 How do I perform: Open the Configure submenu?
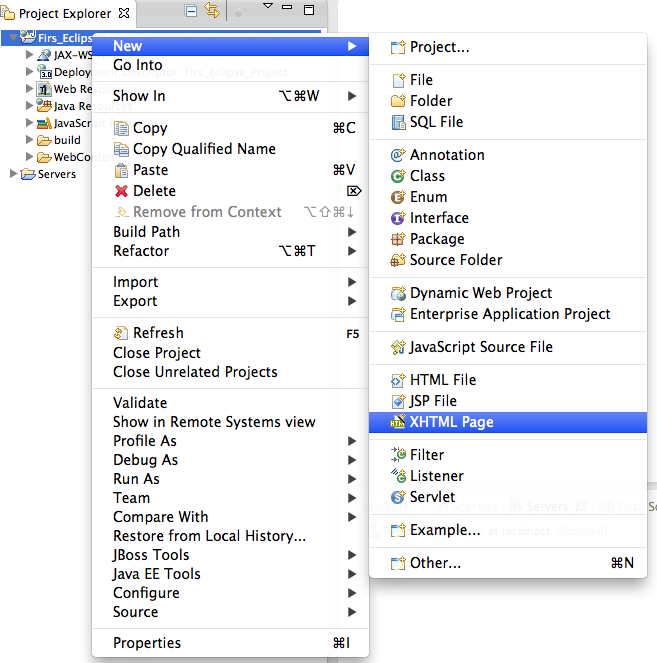coord(230,593)
